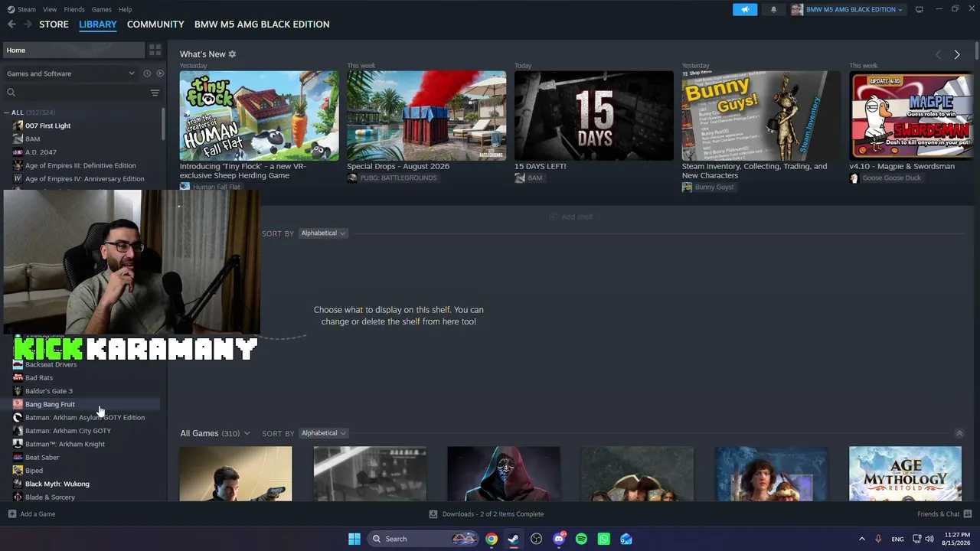Click the Black Myth: Wukong game icon
Image resolution: width=980 pixels, height=551 pixels.
18,484
